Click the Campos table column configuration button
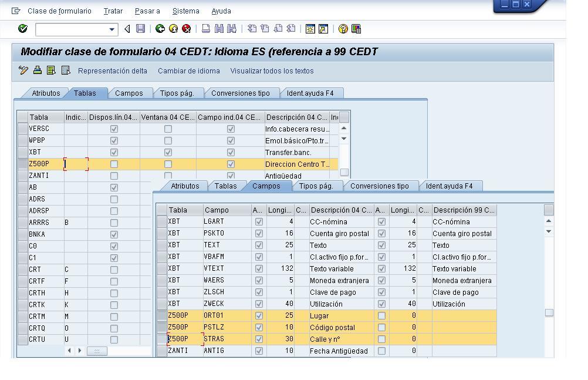This screenshot has height=380, width=588. 549,210
